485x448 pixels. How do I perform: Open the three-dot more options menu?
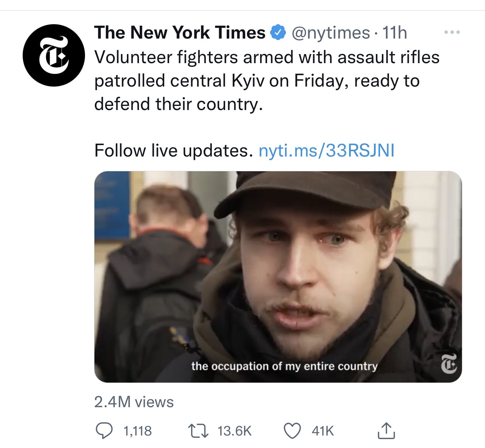[452, 33]
